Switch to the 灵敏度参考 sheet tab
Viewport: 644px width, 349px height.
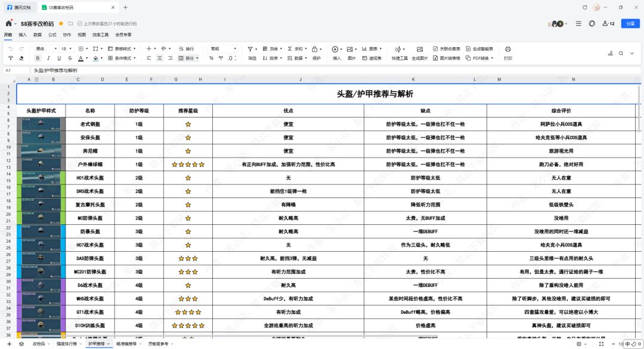pos(158,344)
